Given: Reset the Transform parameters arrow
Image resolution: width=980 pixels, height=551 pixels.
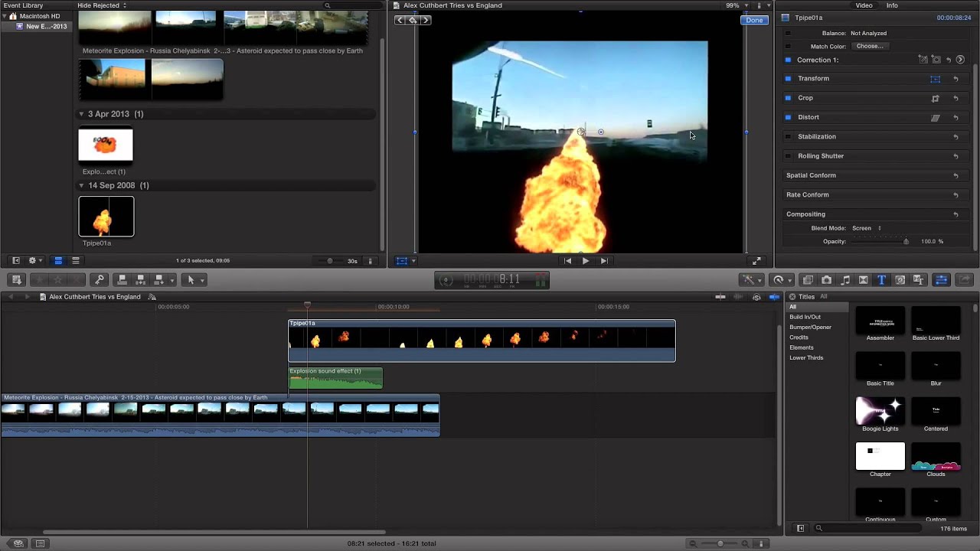Looking at the screenshot, I should click(955, 79).
